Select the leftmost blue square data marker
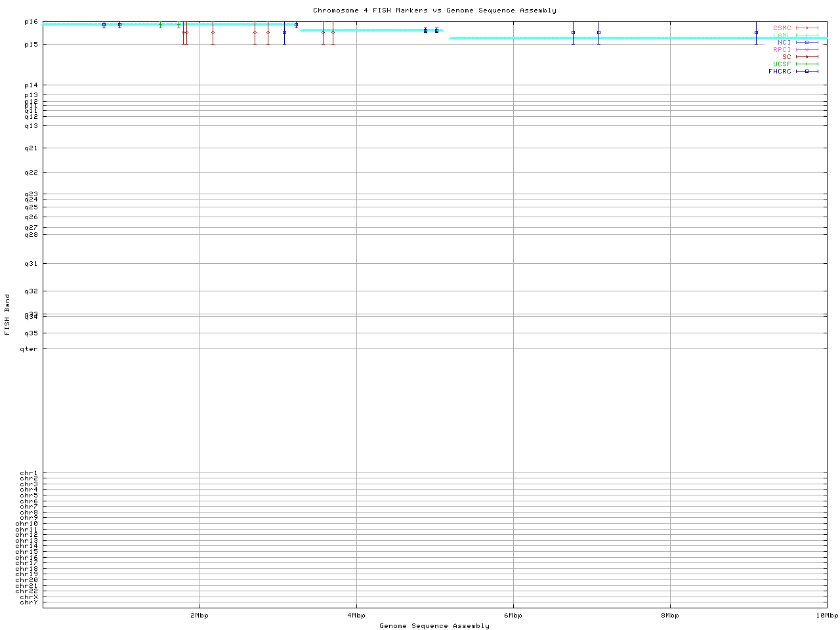Image resolution: width=840 pixels, height=630 pixels. coord(104,25)
